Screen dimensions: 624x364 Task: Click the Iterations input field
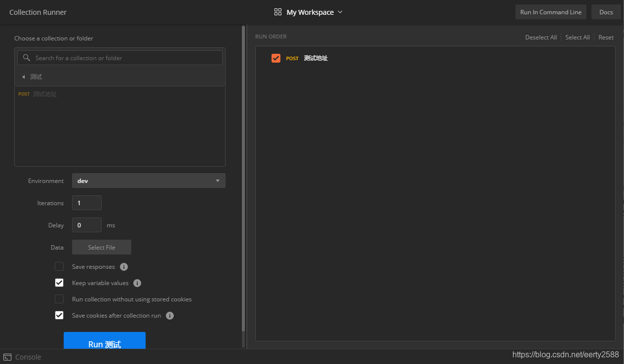87,203
